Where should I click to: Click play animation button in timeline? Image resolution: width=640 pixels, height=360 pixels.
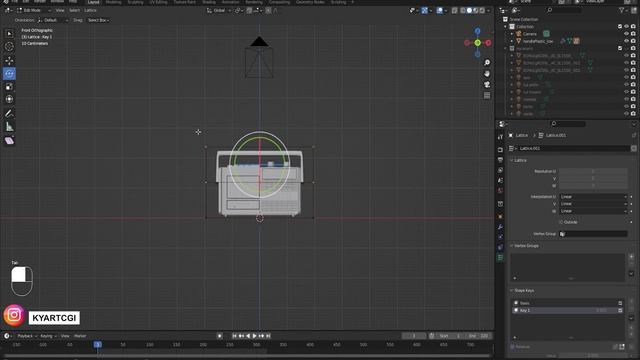254,336
